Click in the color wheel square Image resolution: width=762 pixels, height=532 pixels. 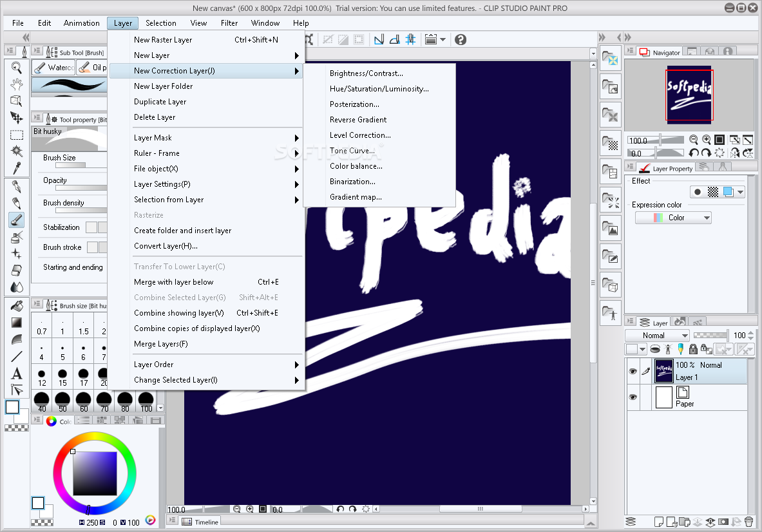coord(95,473)
